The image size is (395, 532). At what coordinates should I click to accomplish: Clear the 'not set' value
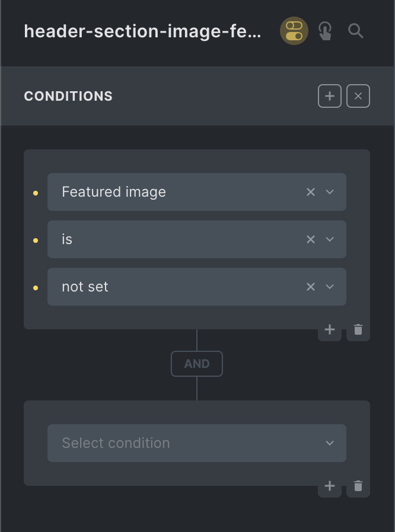[310, 287]
